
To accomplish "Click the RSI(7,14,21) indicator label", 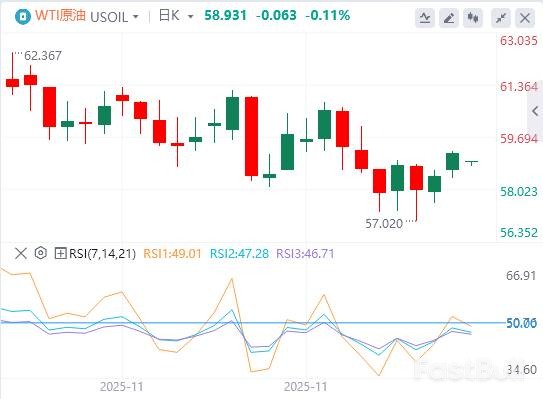I will point(103,254).
